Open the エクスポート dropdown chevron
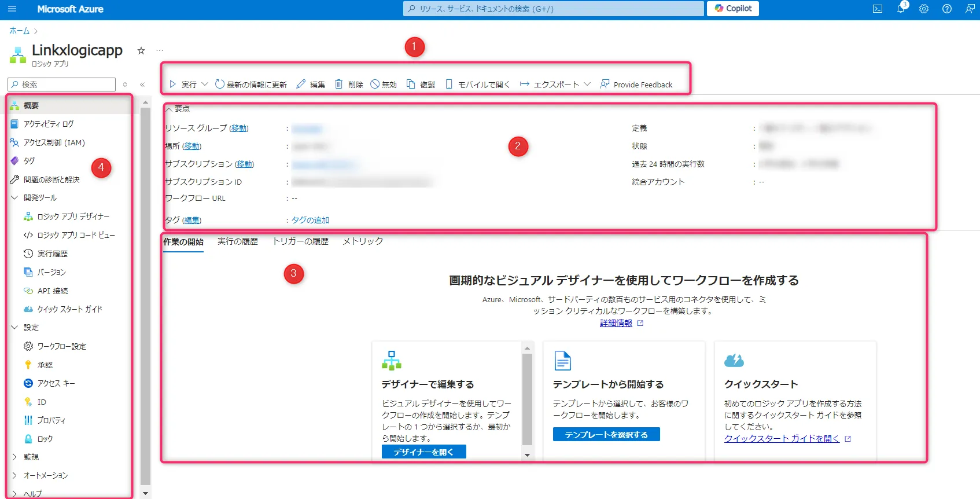 coord(587,85)
